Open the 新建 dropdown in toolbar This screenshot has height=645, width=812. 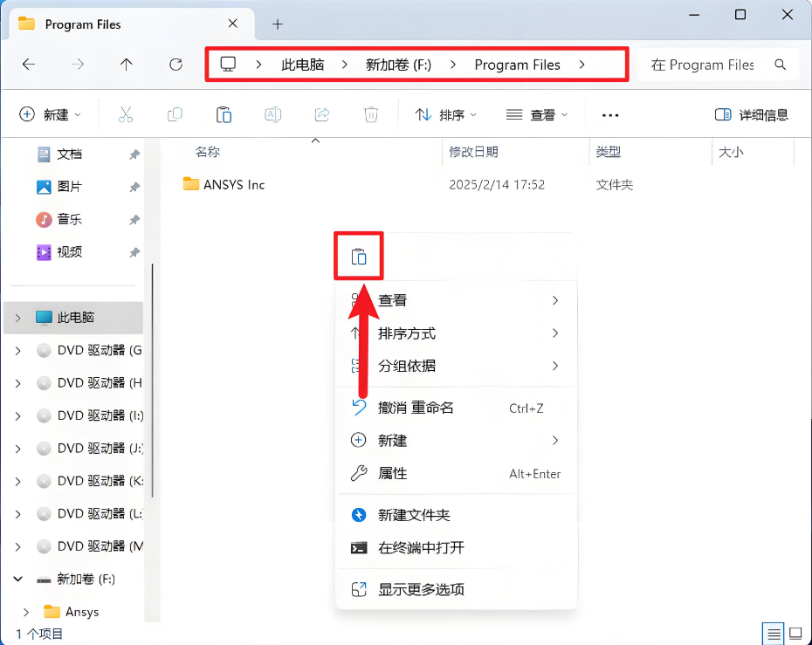pos(51,114)
